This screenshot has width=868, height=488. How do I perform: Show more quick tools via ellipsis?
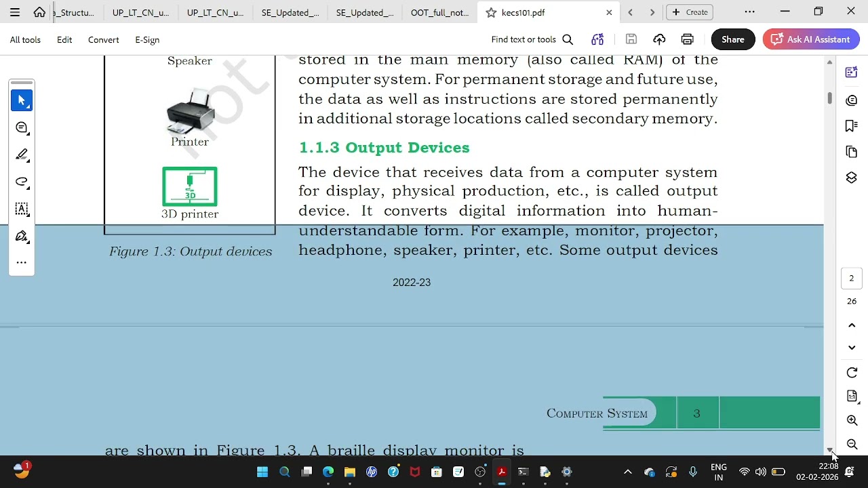(x=22, y=262)
